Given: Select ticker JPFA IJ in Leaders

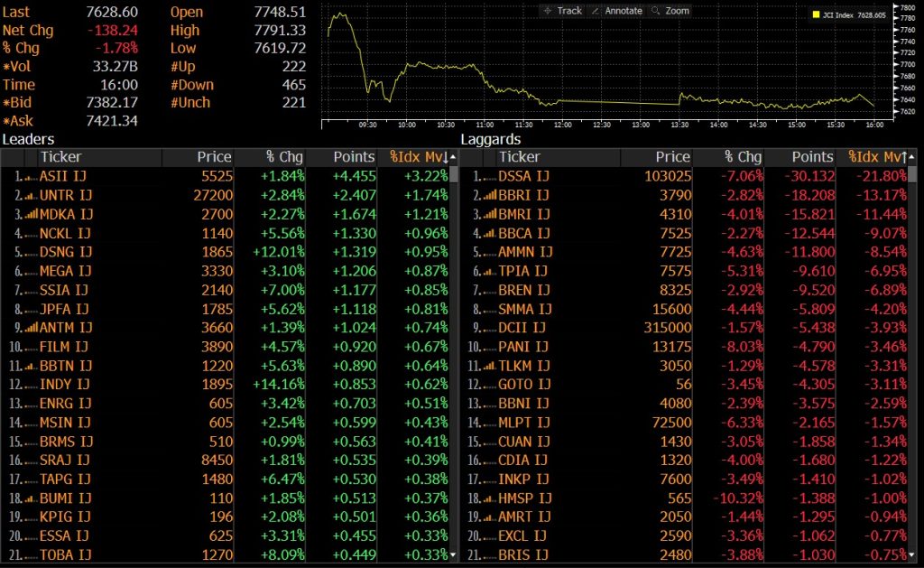Looking at the screenshot, I should pyautogui.click(x=64, y=309).
